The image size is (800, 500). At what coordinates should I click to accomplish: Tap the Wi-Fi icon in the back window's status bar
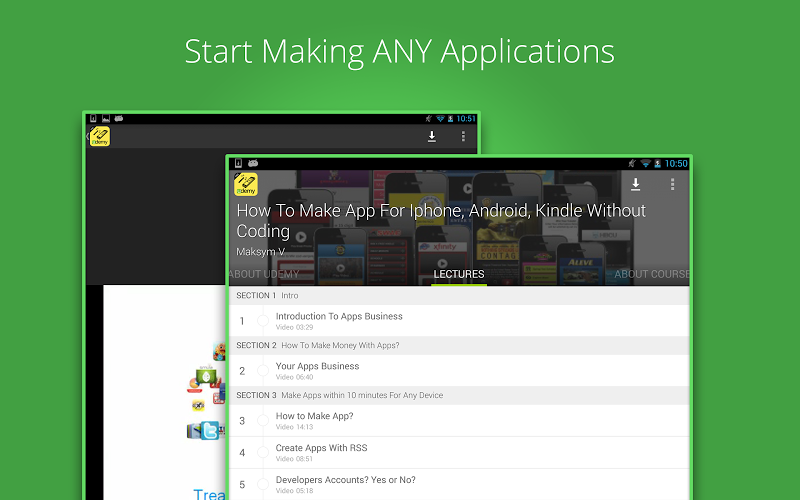point(440,118)
